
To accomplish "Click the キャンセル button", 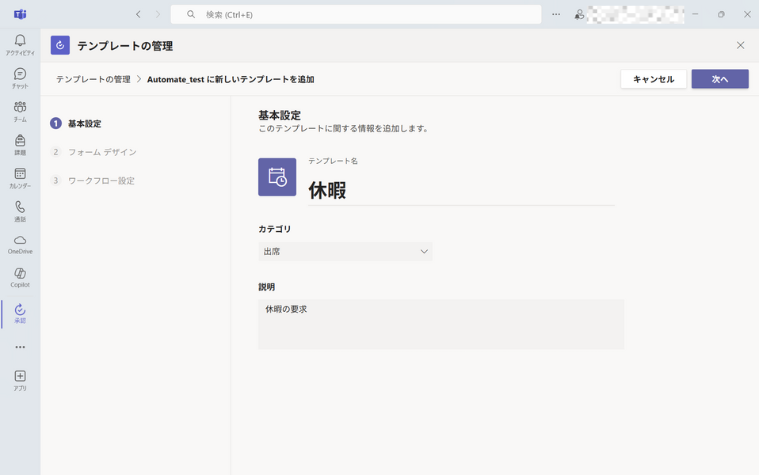I will 653,79.
